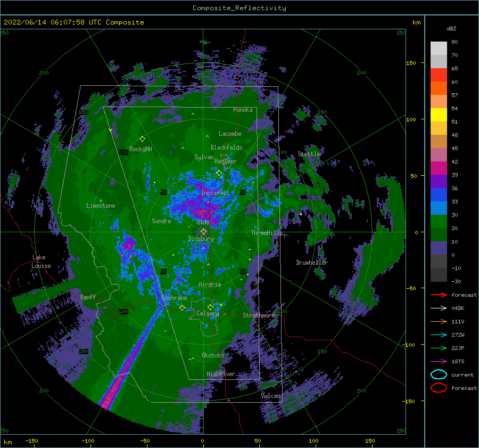The height and width of the screenshot is (448, 479).
Task: Click the Innisfail city label
Action: click(x=215, y=193)
